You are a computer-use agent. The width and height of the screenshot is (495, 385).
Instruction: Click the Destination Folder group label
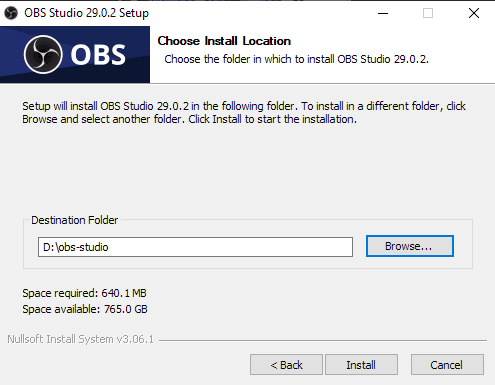(75, 220)
